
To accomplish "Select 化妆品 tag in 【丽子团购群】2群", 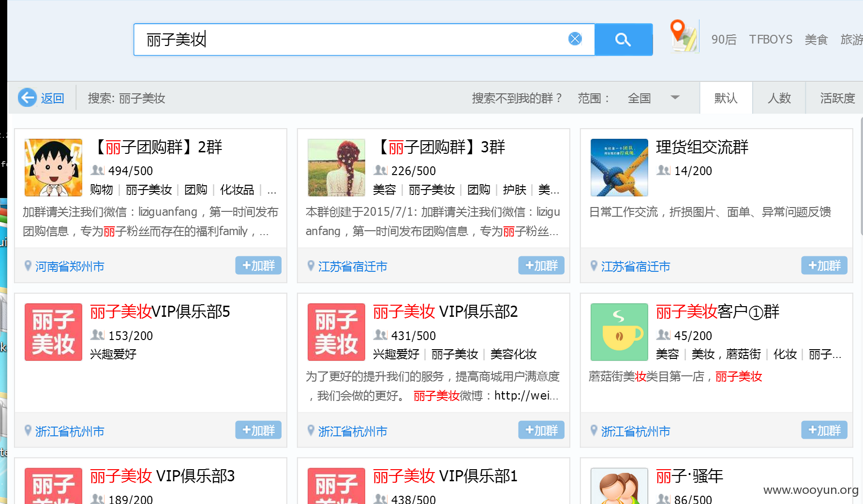I will pos(237,190).
